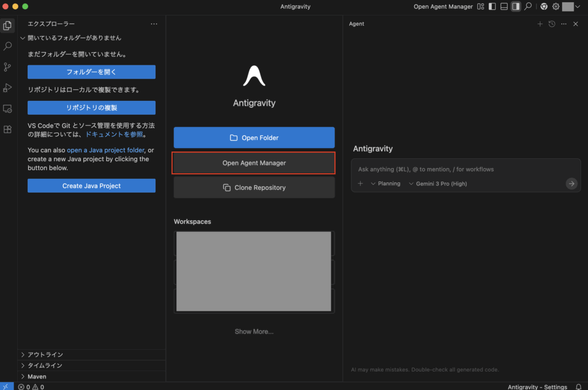Toggle the Agent secondary side bar

click(x=516, y=6)
